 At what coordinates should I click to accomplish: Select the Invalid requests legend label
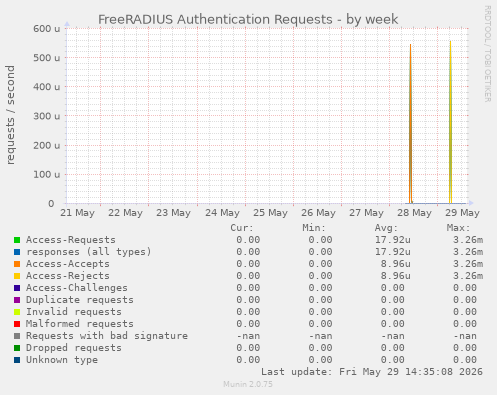(74, 312)
